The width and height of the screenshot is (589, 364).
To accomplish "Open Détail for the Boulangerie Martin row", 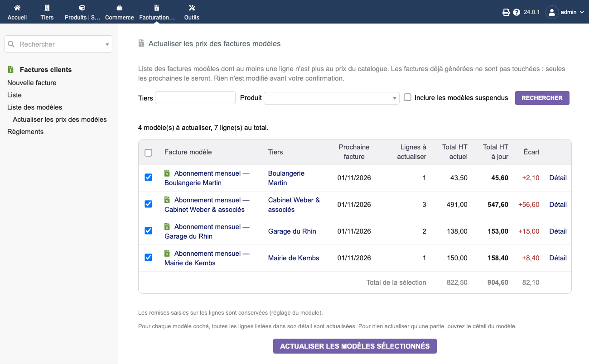I will click(x=558, y=178).
